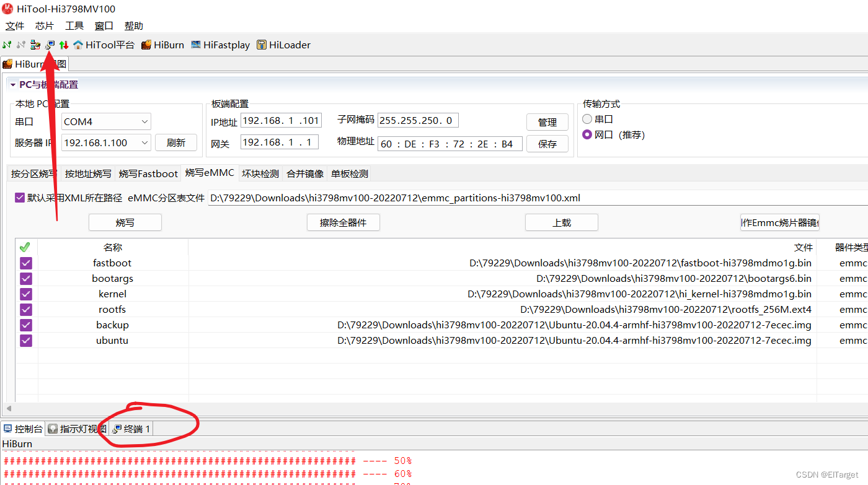Select the bootargs6.bin file cell
Viewport: 868px width, 485px height.
tap(503, 278)
